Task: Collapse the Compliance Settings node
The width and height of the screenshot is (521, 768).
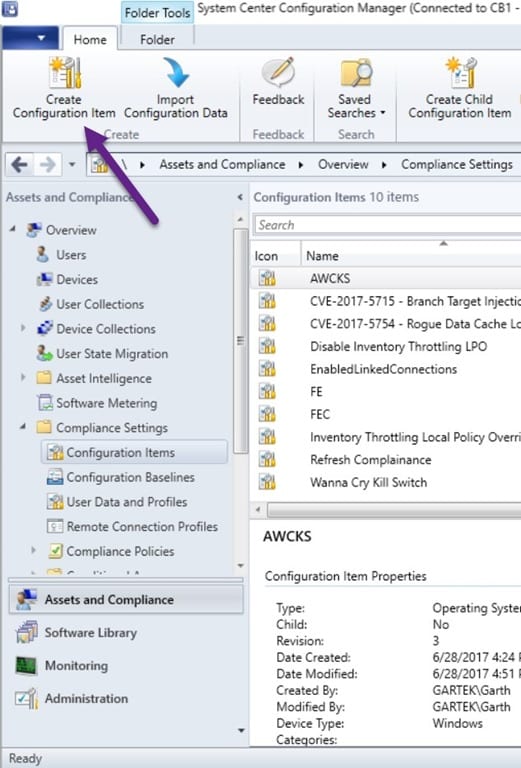Action: (23, 427)
